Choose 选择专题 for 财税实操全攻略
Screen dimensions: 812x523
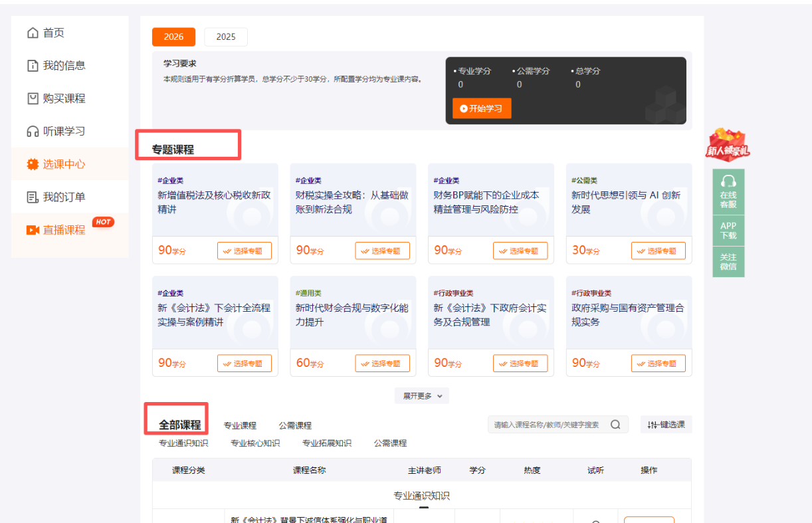point(383,251)
